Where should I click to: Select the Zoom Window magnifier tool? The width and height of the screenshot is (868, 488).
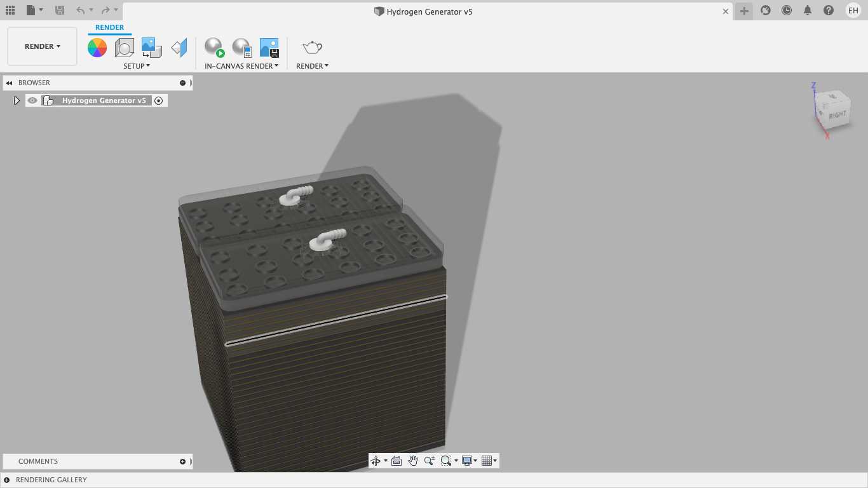(x=446, y=461)
